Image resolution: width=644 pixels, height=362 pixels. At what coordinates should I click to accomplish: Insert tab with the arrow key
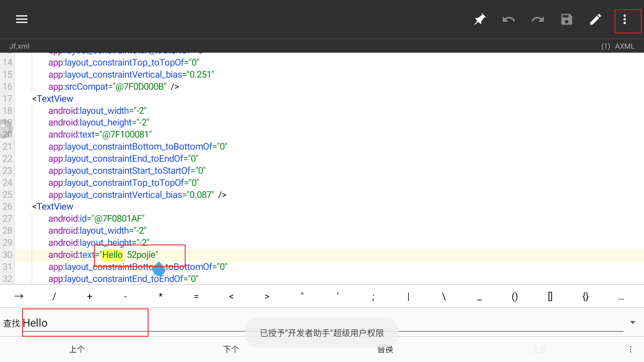coord(19,296)
